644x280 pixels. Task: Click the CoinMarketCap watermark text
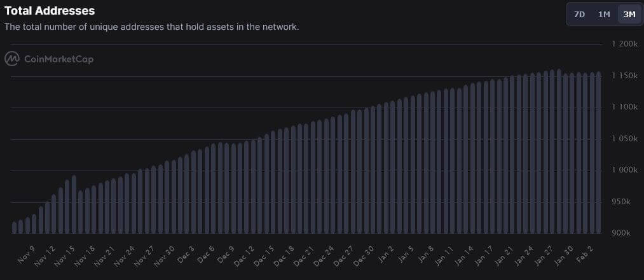[x=58, y=59]
